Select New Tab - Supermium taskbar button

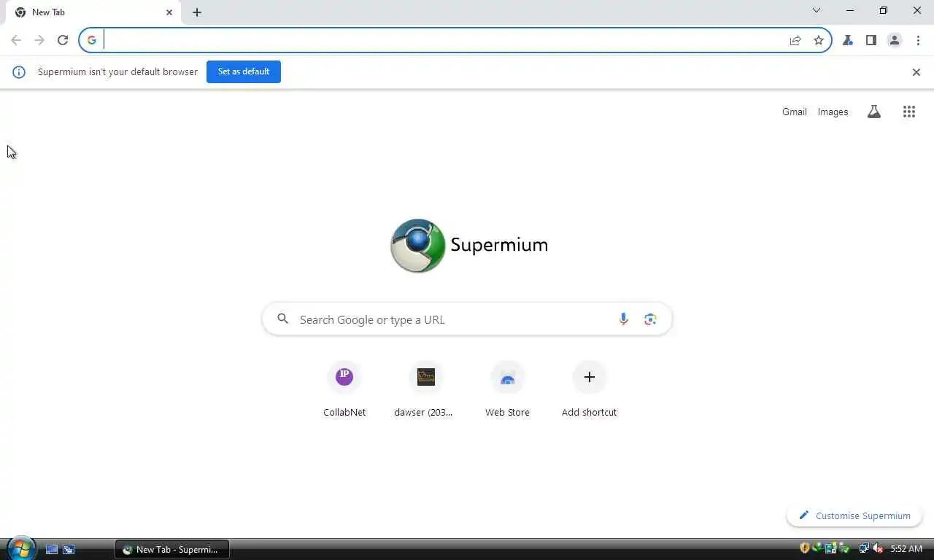[172, 549]
